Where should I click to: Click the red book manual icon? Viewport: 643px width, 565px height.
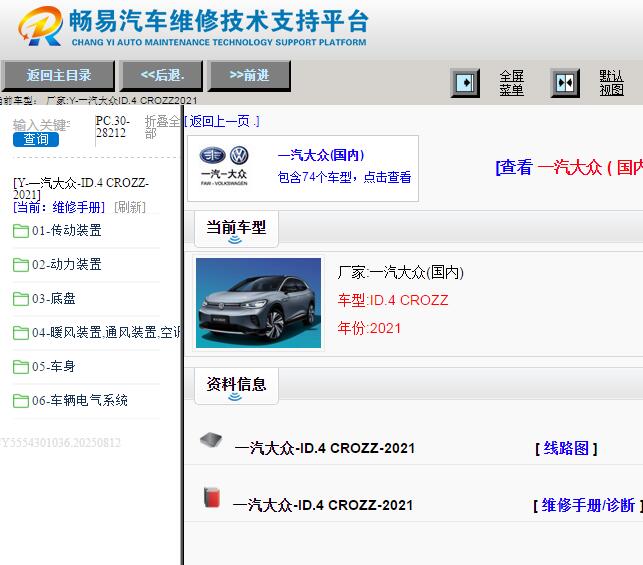coord(212,497)
